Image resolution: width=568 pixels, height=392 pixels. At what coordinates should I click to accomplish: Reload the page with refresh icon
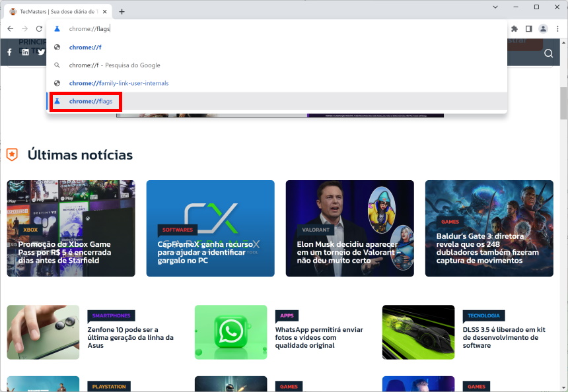[x=39, y=29]
